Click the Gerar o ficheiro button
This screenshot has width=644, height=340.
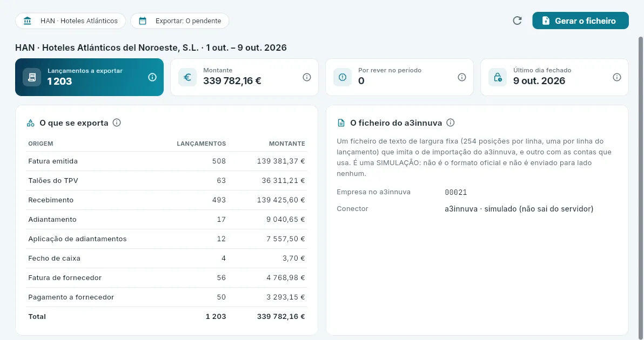pos(580,21)
